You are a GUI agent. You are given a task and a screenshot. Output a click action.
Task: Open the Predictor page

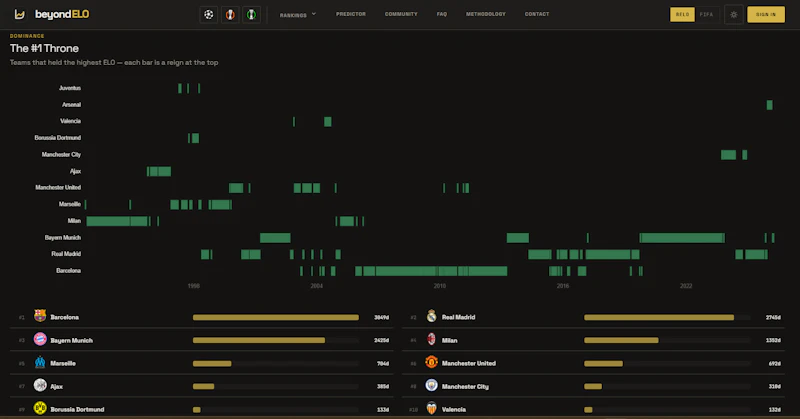pyautogui.click(x=351, y=14)
